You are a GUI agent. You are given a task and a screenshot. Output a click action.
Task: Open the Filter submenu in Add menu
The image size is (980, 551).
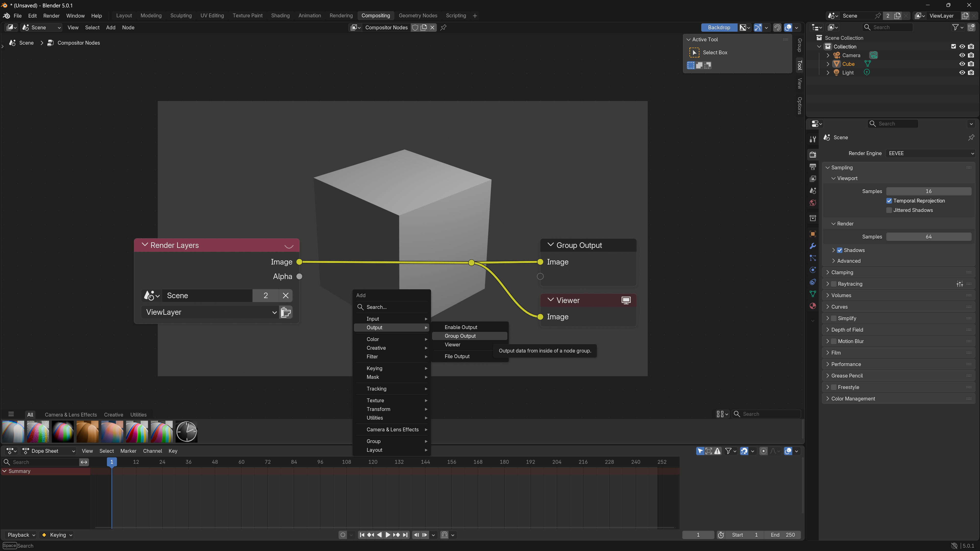coord(392,357)
